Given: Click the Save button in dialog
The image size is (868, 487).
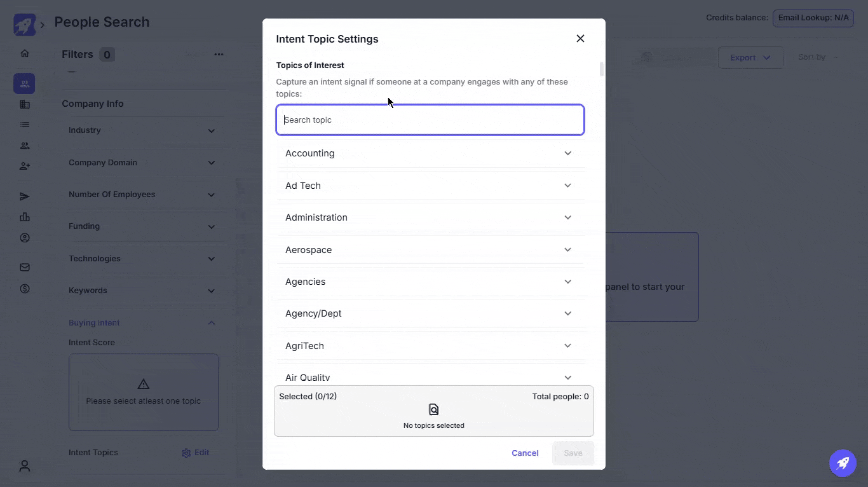Looking at the screenshot, I should coord(573,453).
